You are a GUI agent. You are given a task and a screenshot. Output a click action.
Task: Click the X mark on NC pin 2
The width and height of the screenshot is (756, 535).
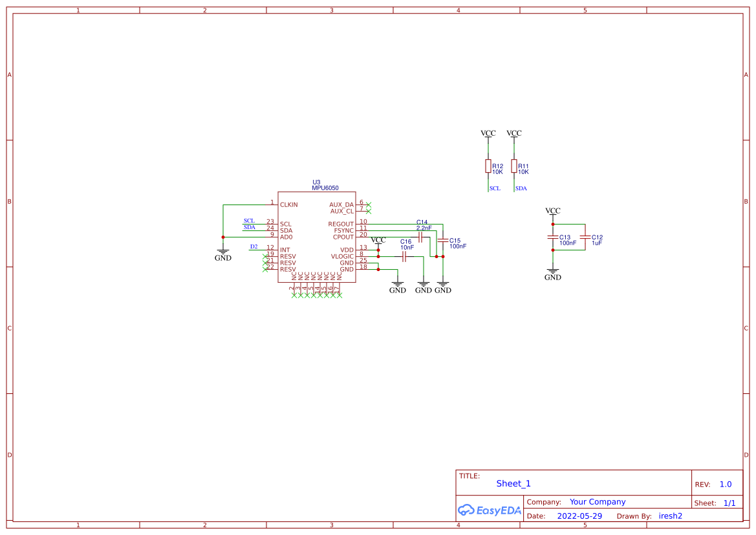point(294,294)
